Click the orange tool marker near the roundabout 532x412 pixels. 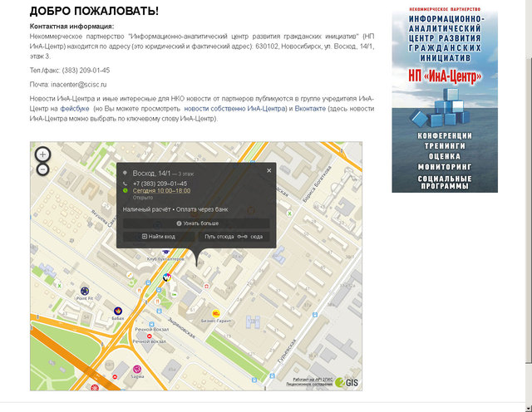[130, 275]
